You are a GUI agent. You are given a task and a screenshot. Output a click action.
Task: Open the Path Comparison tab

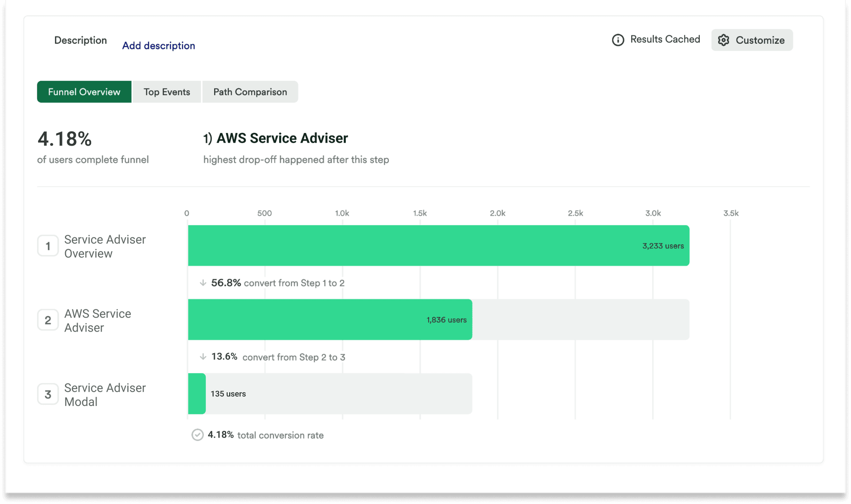click(250, 92)
